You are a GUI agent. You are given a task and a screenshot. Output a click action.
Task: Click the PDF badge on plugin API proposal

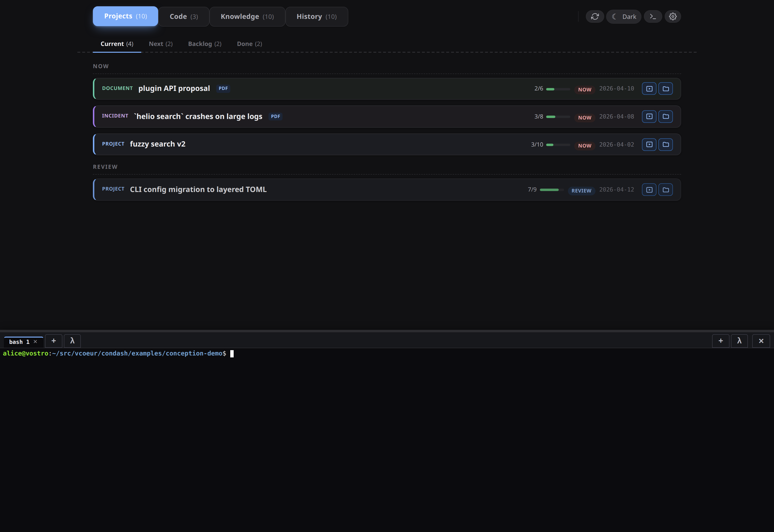223,88
